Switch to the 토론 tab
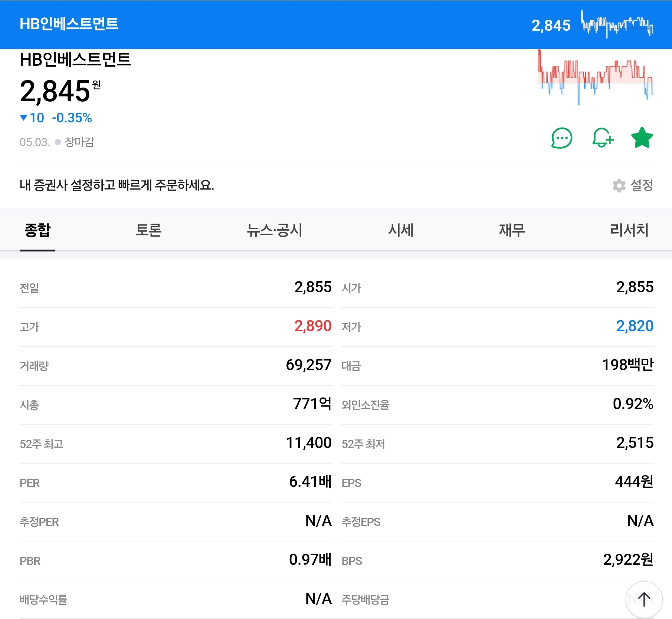672x619 pixels. pyautogui.click(x=148, y=230)
